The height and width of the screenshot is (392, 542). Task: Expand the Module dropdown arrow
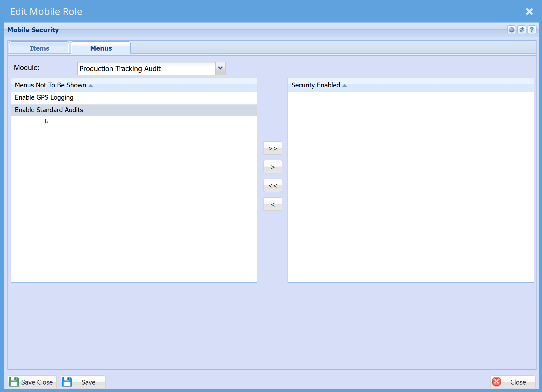[220, 69]
